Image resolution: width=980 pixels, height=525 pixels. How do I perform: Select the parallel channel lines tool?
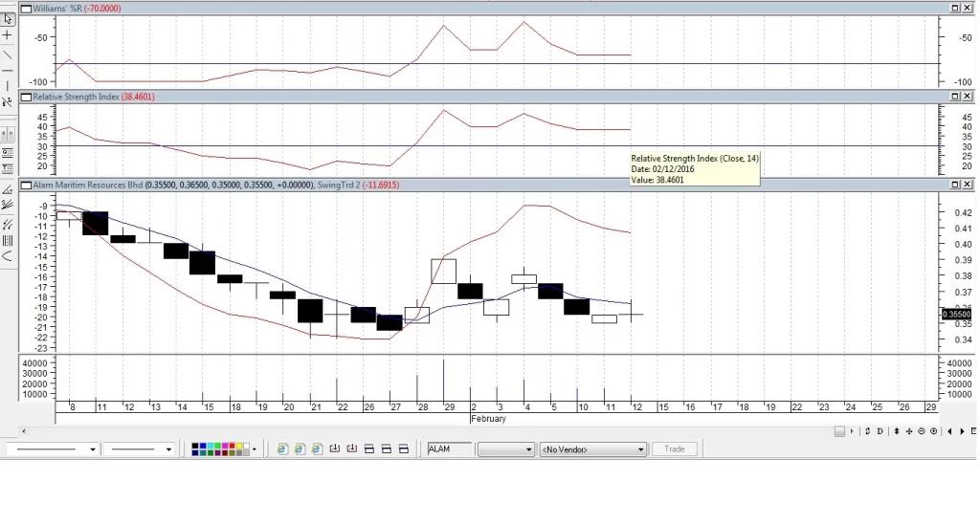tap(8, 225)
